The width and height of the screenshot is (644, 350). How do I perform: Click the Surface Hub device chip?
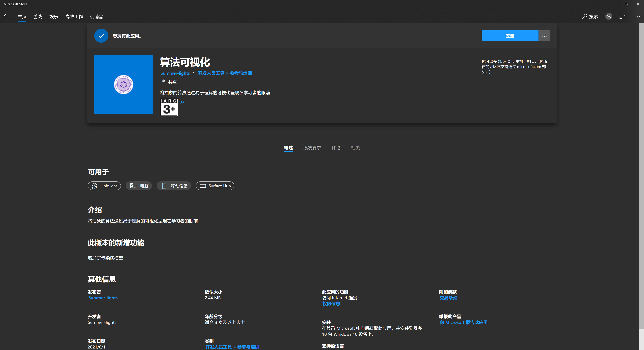pyautogui.click(x=215, y=186)
